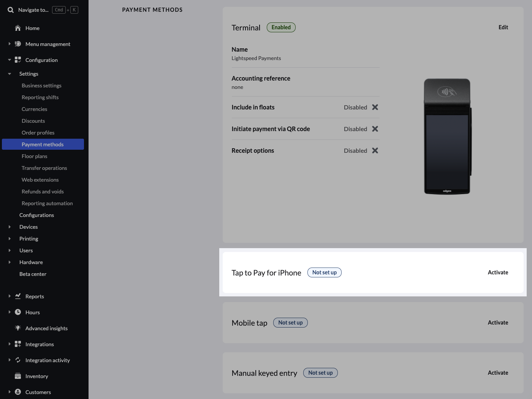Image resolution: width=532 pixels, height=399 pixels.
Task: Click the Hours clock icon
Action: click(x=18, y=312)
